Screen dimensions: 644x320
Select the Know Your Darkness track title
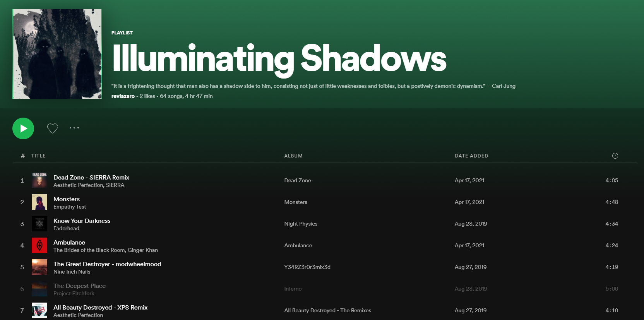click(82, 221)
